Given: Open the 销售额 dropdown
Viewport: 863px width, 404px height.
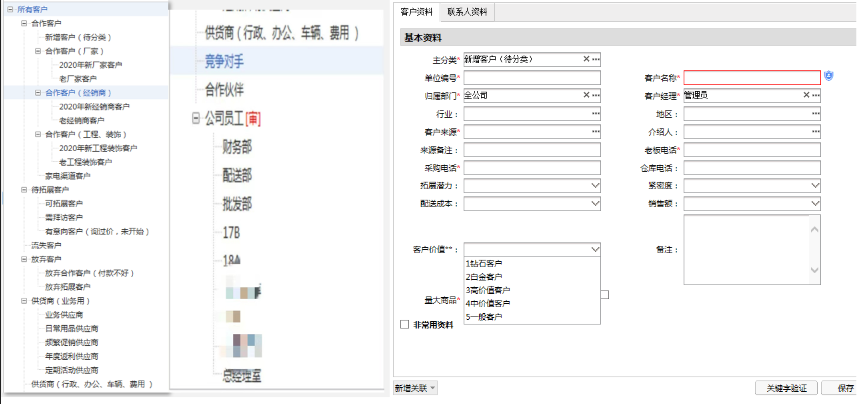Looking at the screenshot, I should point(815,204).
